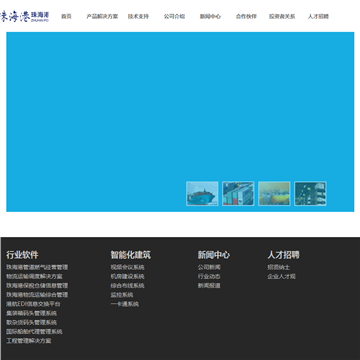Open the 行业软件 footer heading
The height and width of the screenshot is (360, 360).
click(22, 255)
